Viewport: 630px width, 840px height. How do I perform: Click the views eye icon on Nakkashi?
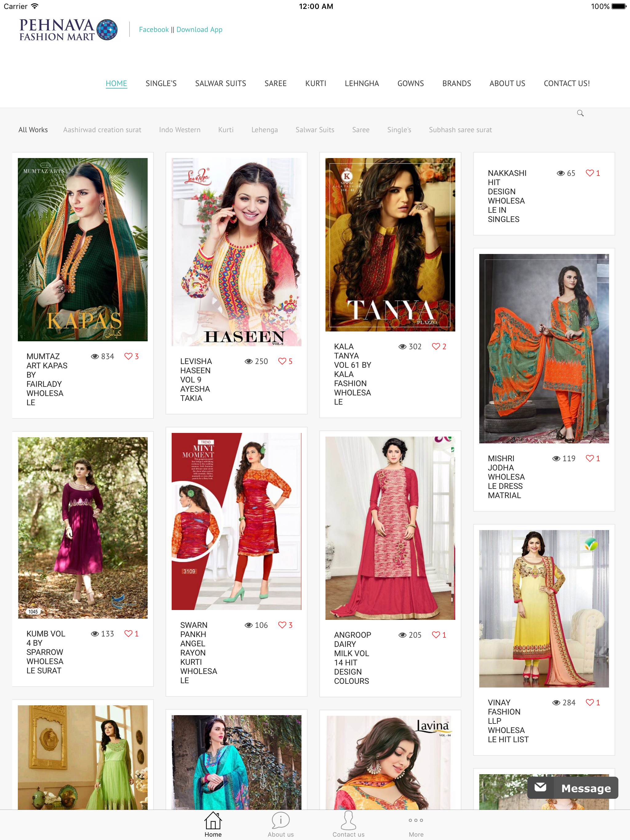pyautogui.click(x=560, y=173)
